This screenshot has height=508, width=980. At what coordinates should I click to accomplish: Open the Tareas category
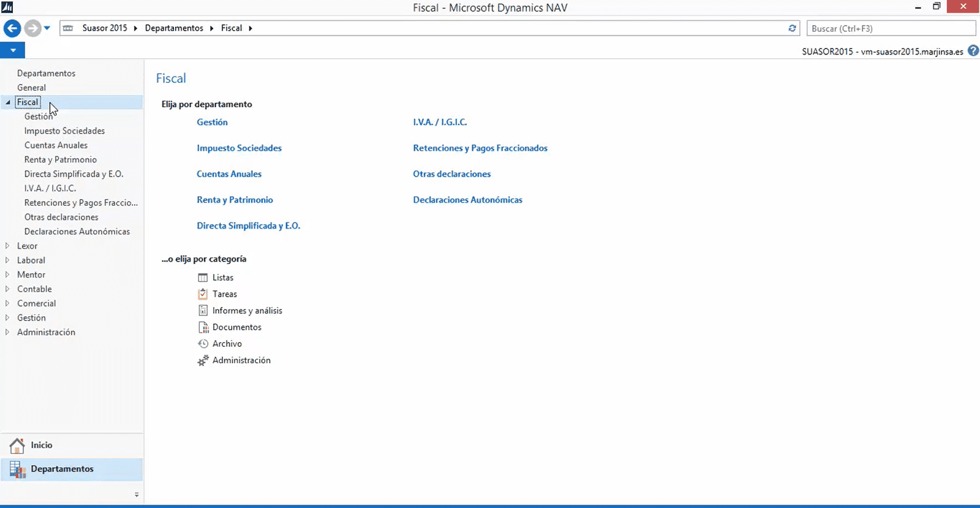point(225,294)
